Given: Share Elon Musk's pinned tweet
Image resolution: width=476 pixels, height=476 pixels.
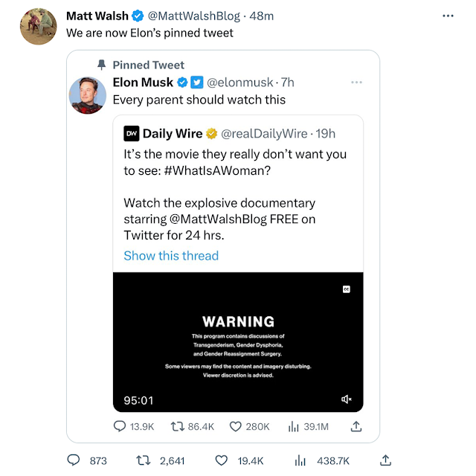Looking at the screenshot, I should [x=356, y=427].
